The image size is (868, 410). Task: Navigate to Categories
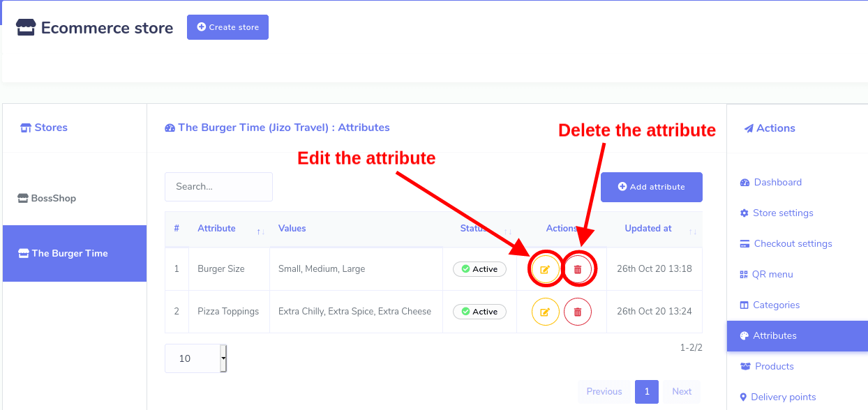(x=776, y=305)
